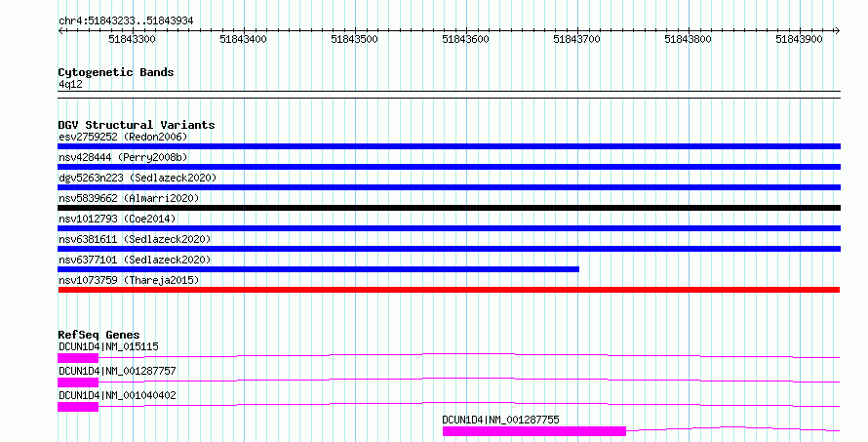Open the DCUN1D4|NM_001287755 gene label
The width and height of the screenshot is (868, 442).
coord(501,420)
